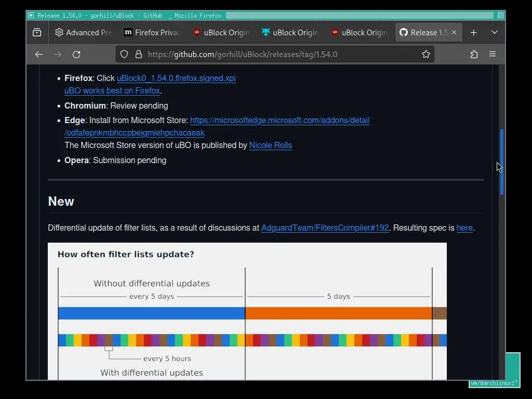The height and width of the screenshot is (399, 532).
Task: Expand the list all tabs chevron
Action: click(495, 33)
